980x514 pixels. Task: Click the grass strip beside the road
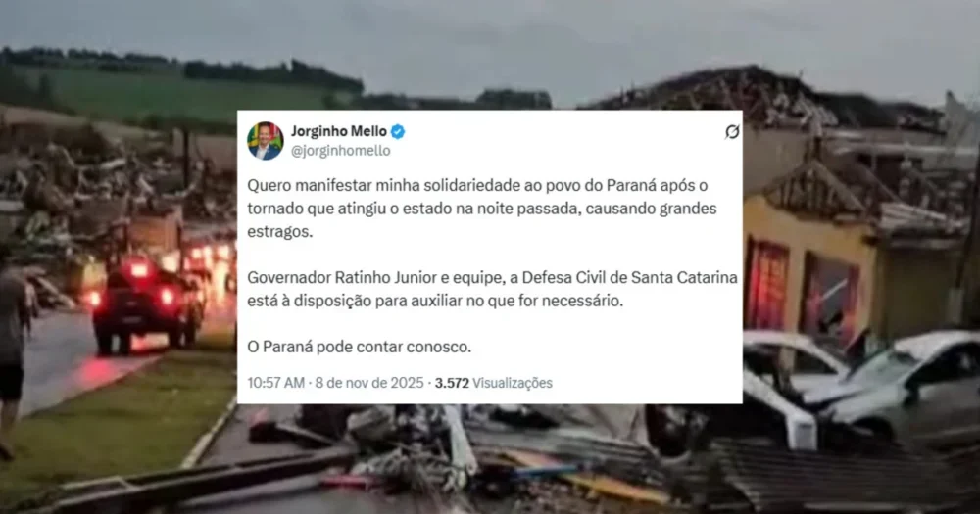(x=119, y=425)
